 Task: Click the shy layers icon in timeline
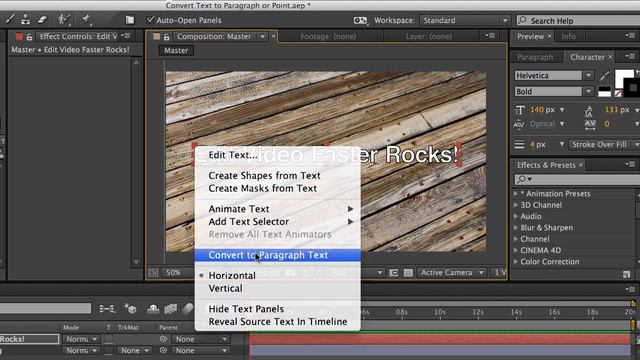tap(153, 309)
